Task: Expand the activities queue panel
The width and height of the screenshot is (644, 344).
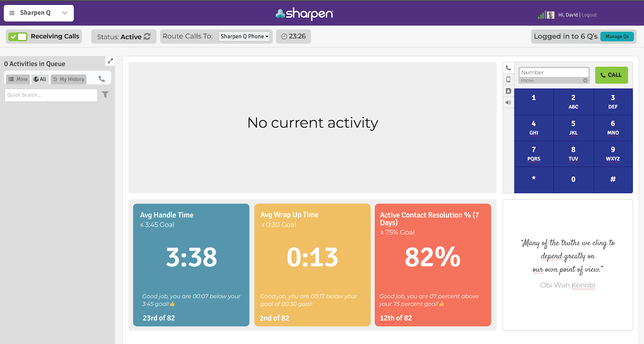Action: (110, 61)
